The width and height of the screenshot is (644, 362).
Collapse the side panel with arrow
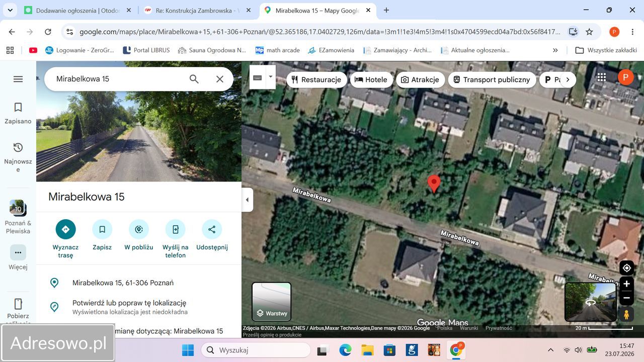[247, 200]
